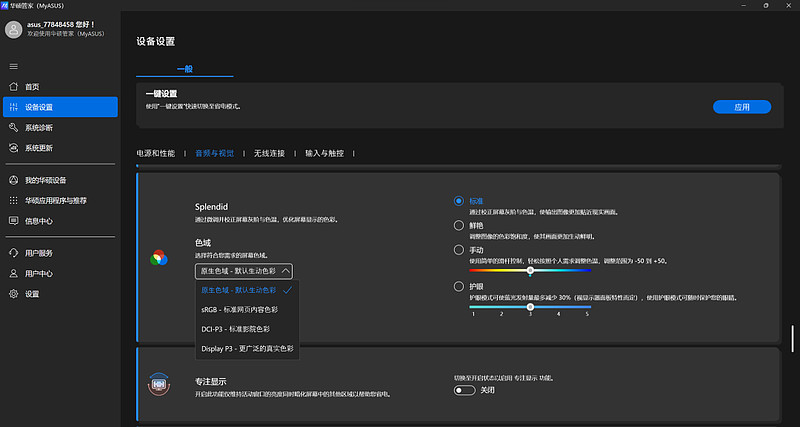Select the 手动 radio button
Viewport: 800px width, 427px height.
459,250
